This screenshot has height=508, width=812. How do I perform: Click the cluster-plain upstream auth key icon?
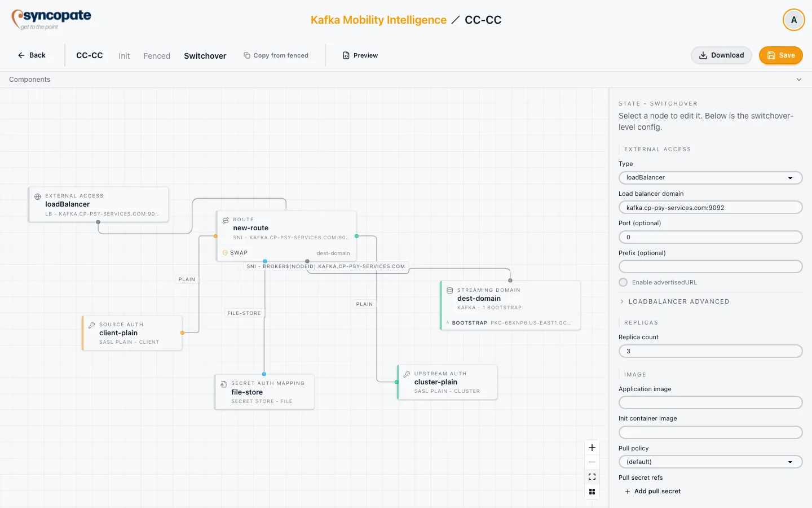(x=407, y=374)
